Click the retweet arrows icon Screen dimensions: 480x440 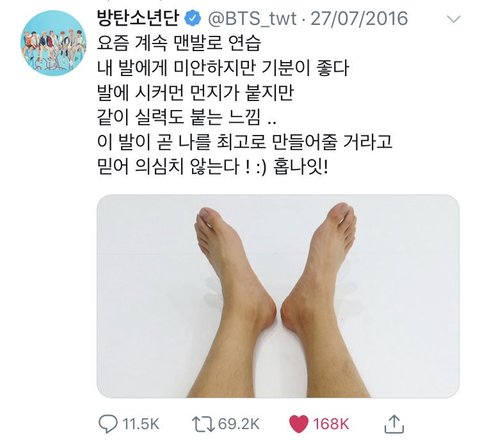tap(203, 424)
